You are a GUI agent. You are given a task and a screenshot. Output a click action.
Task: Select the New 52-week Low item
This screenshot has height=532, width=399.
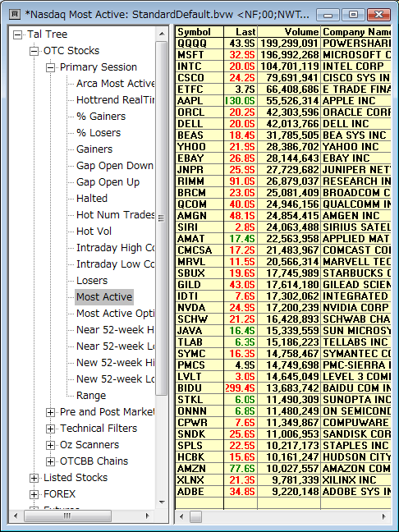coord(115,379)
